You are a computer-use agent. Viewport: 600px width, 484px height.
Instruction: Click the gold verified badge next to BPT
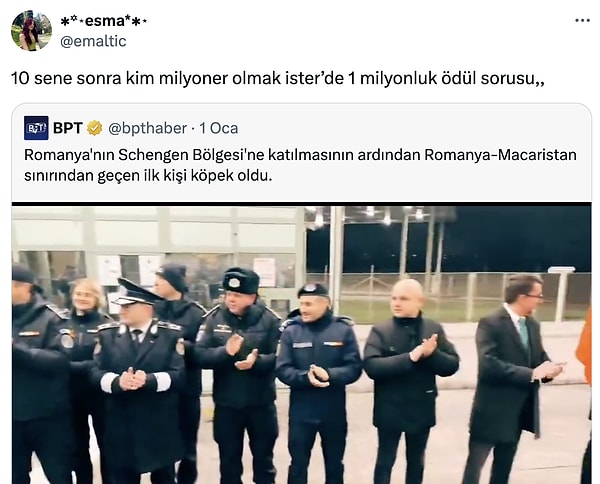tap(95, 128)
